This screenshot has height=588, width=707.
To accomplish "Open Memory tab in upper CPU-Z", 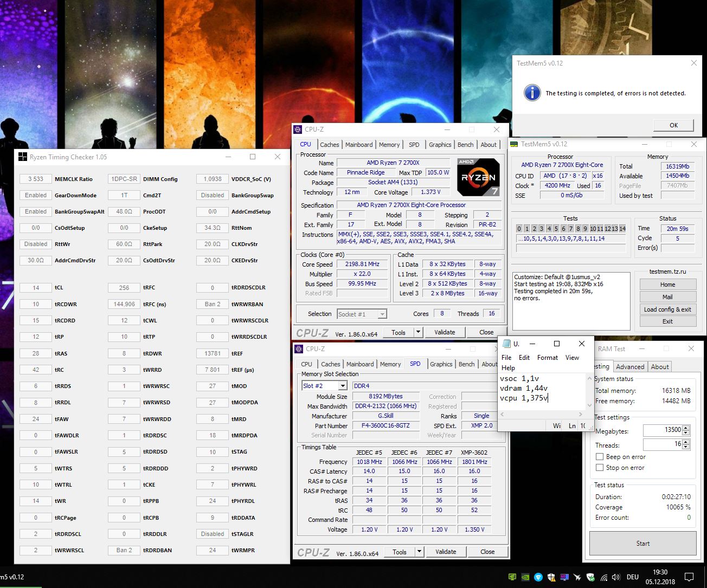I will (x=389, y=145).
